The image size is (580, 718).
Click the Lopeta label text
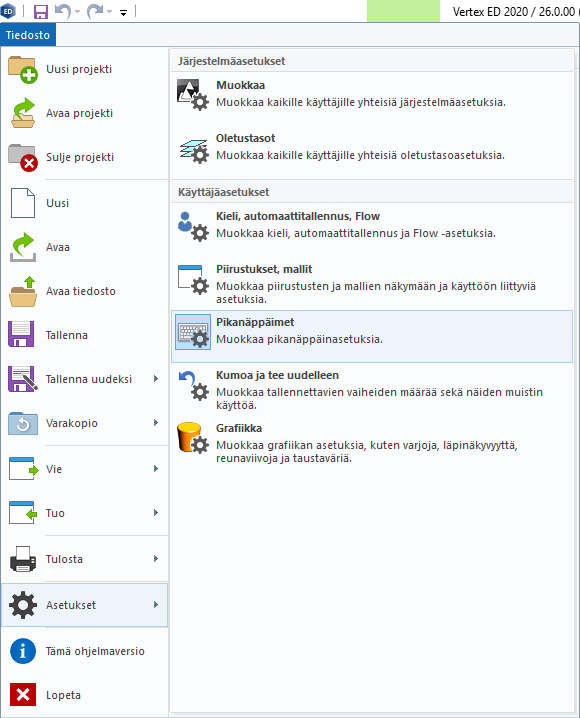click(x=63, y=695)
